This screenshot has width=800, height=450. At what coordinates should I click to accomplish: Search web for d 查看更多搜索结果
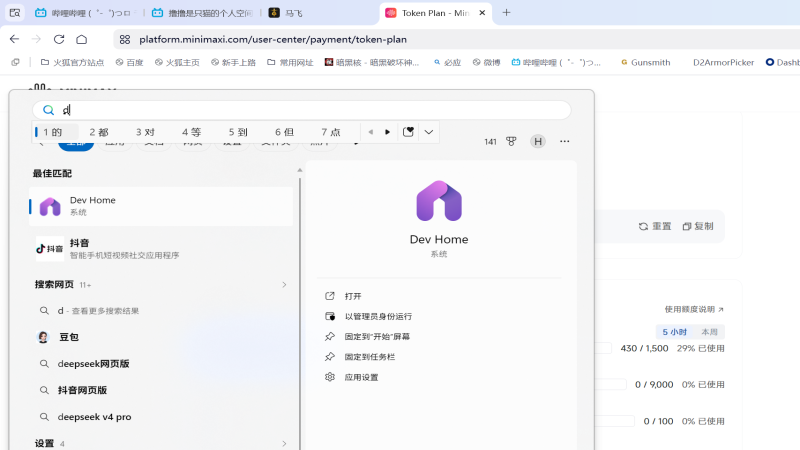pyautogui.click(x=161, y=311)
